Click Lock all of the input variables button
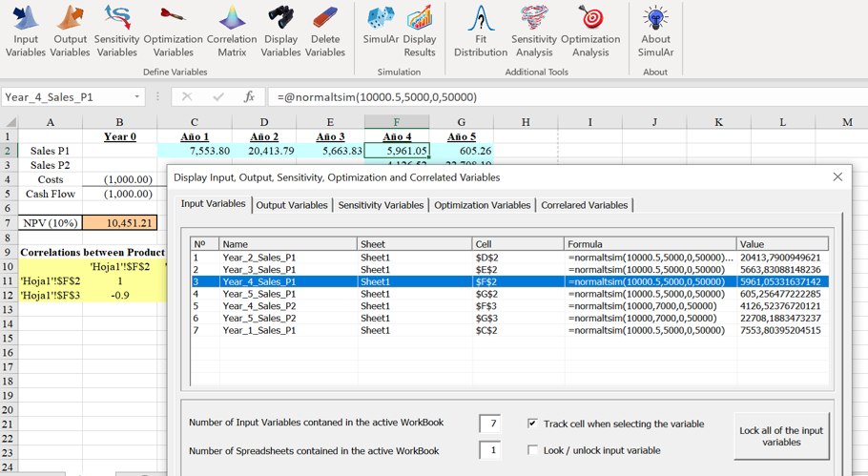Viewport: 868px width, 476px height. 781,436
